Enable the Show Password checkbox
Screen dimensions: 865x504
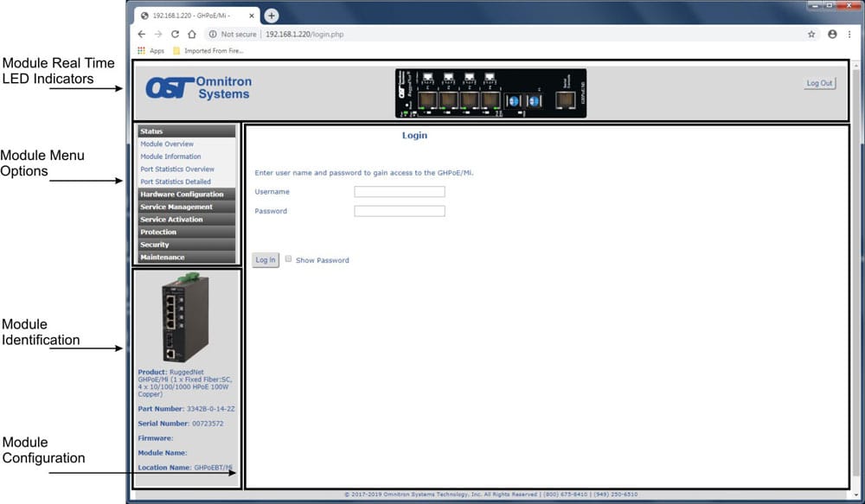click(x=289, y=258)
